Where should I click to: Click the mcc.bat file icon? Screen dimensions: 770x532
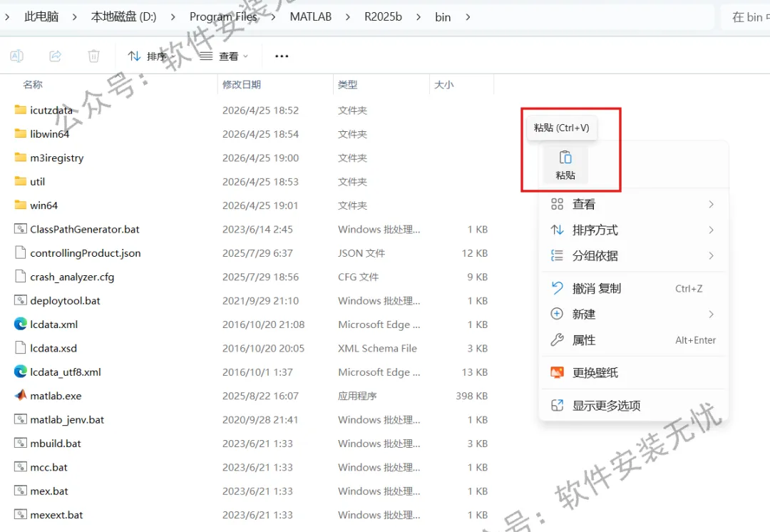(x=20, y=467)
